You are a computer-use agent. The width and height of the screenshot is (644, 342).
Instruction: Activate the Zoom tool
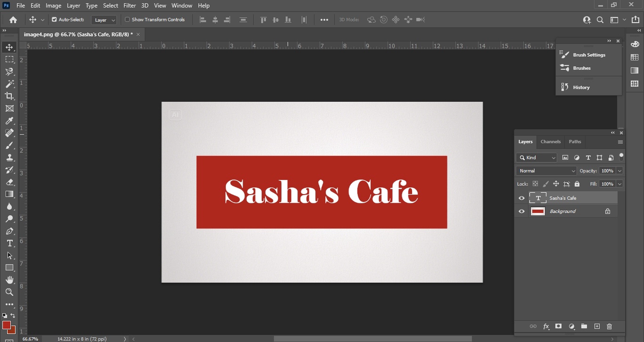[10, 292]
